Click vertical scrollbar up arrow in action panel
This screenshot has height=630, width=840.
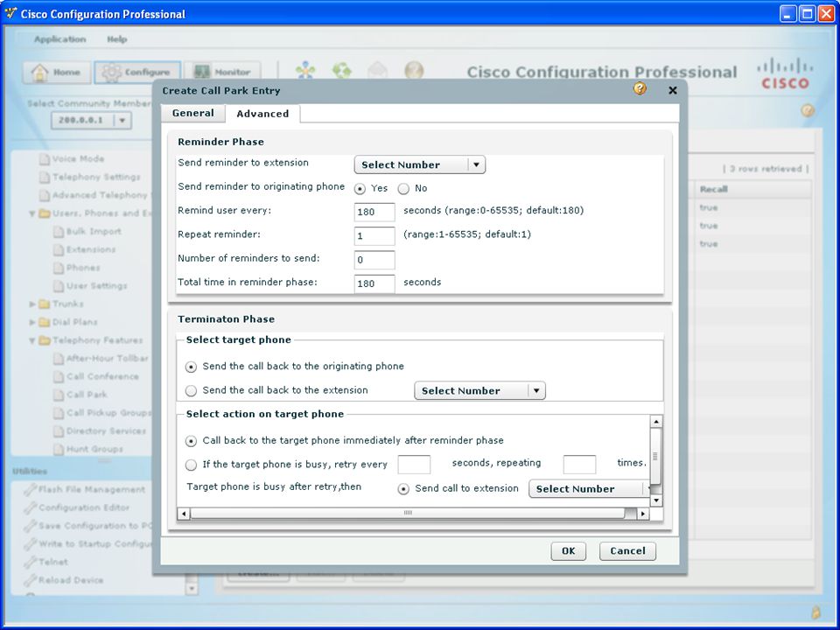(x=656, y=422)
